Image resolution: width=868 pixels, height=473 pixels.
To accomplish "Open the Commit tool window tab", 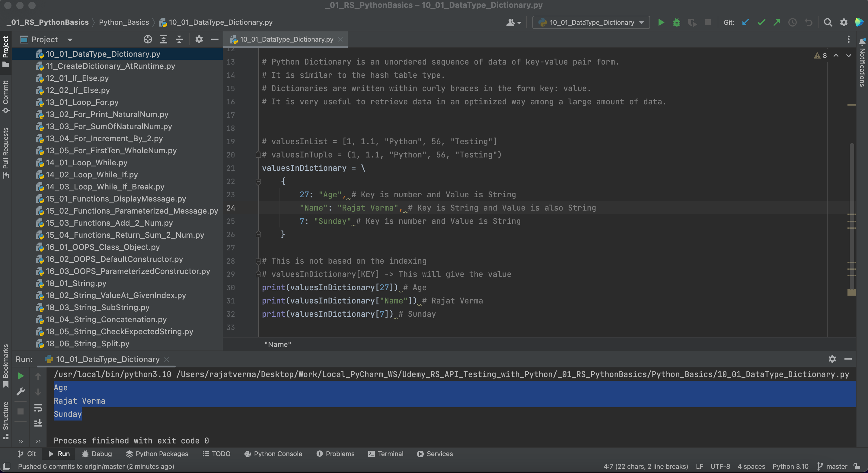I will pos(6,96).
